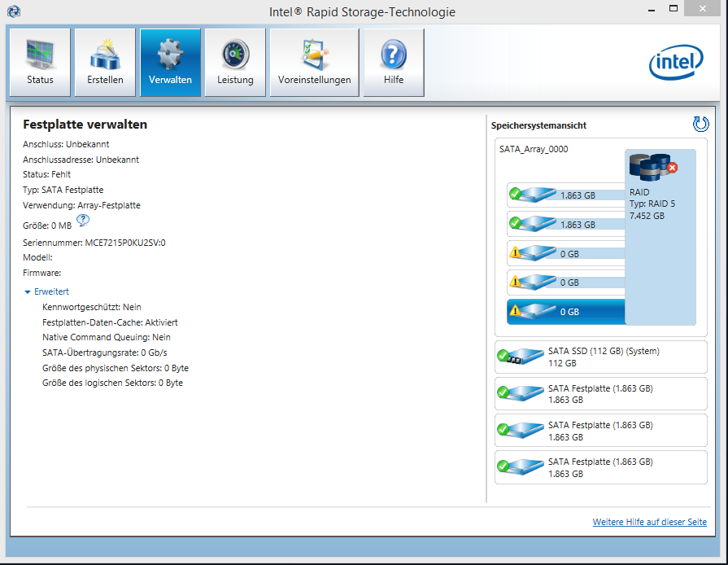The width and height of the screenshot is (728, 565).
Task: Collapse the Erweitert section
Action: tap(46, 291)
